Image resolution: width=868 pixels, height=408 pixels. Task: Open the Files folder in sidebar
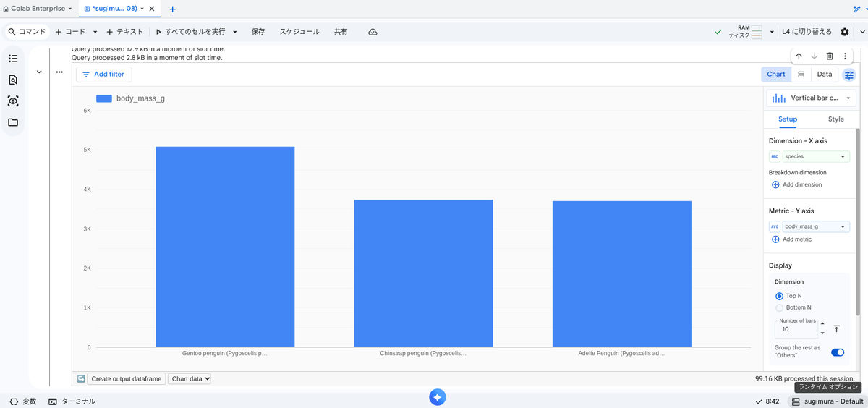tap(13, 122)
